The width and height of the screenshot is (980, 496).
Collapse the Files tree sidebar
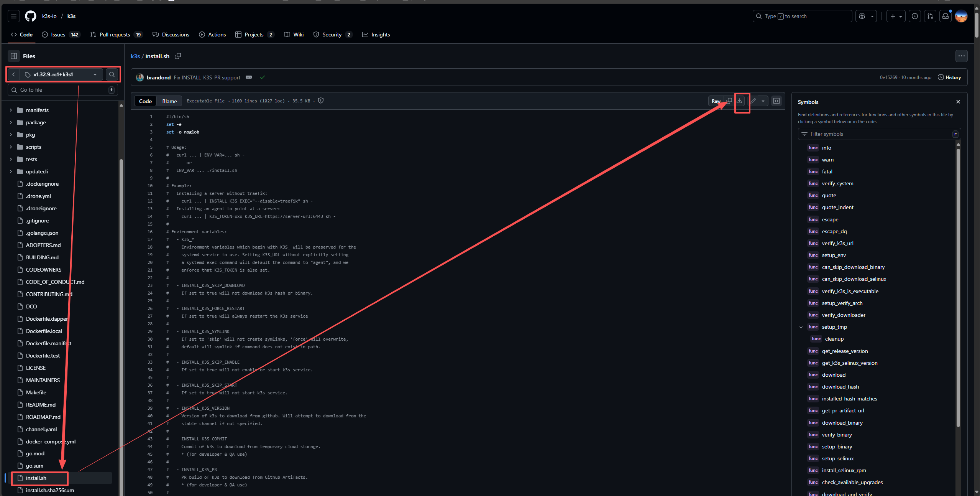pos(14,56)
